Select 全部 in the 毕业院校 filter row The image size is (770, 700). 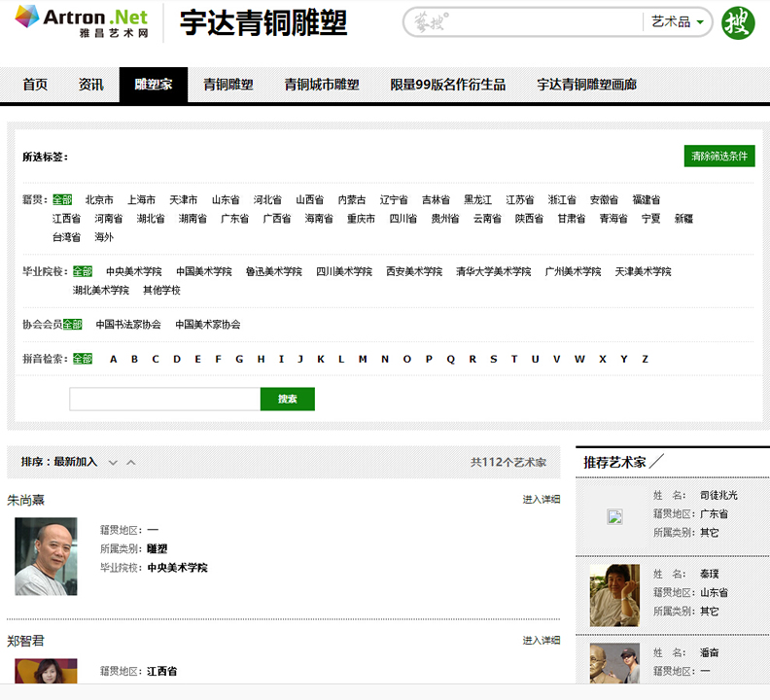(83, 271)
